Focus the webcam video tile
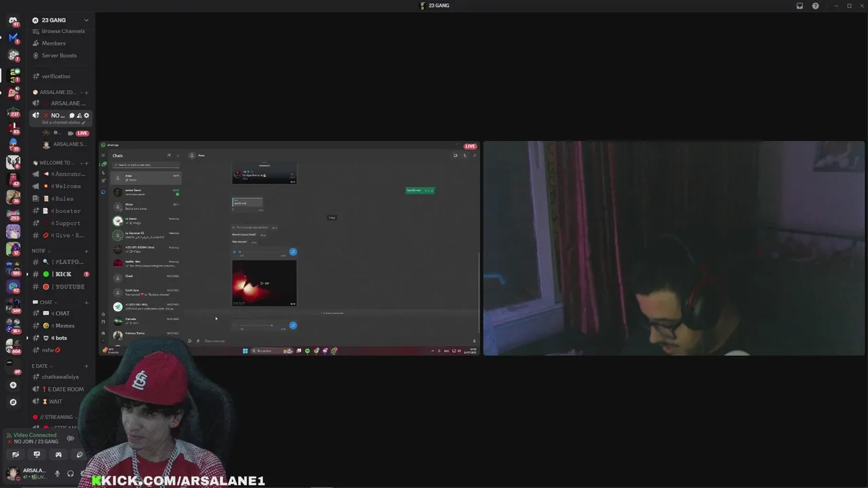The height and width of the screenshot is (488, 868). (x=674, y=248)
